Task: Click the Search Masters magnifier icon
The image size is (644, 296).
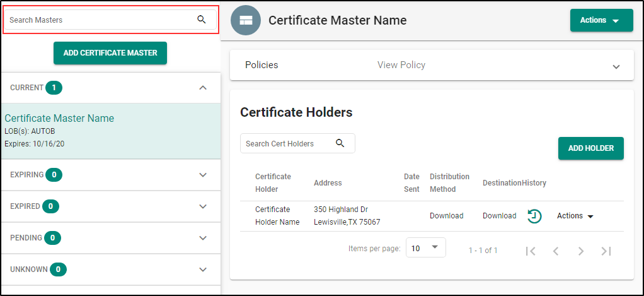Action: 201,20
